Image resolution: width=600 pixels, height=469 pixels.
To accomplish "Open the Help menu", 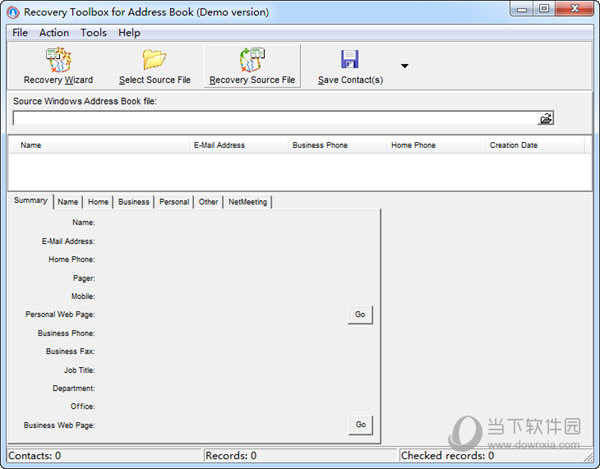I will click(x=129, y=33).
